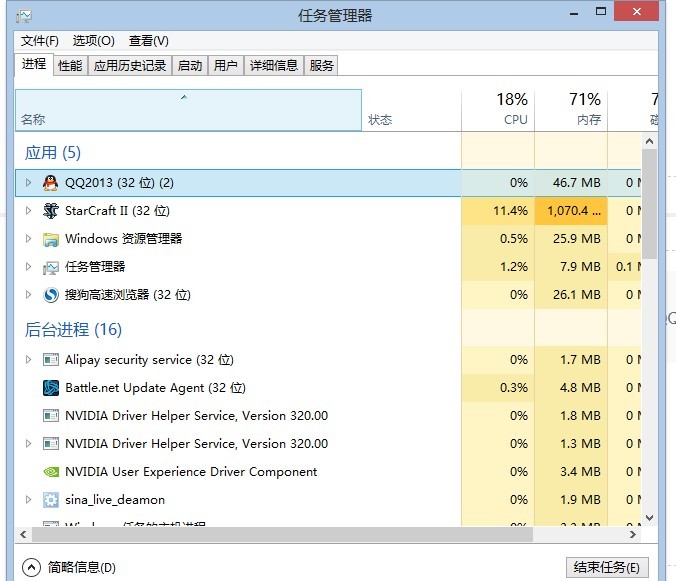The height and width of the screenshot is (581, 676).
Task: Click the vertical scrollbar up arrow
Action: pyautogui.click(x=650, y=141)
